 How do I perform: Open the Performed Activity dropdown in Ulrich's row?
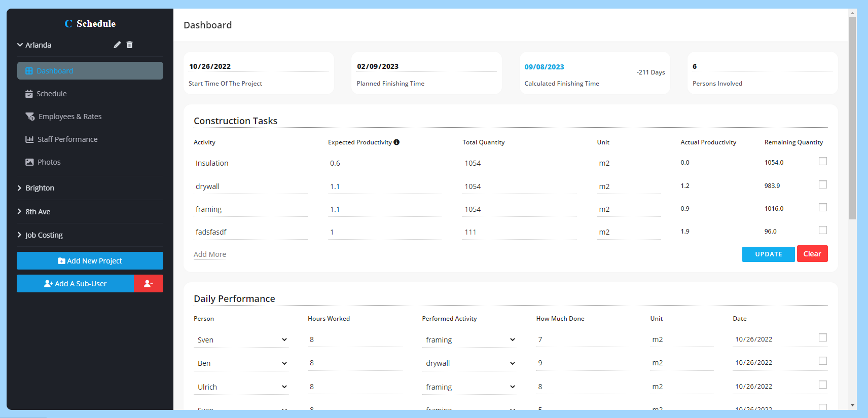469,387
